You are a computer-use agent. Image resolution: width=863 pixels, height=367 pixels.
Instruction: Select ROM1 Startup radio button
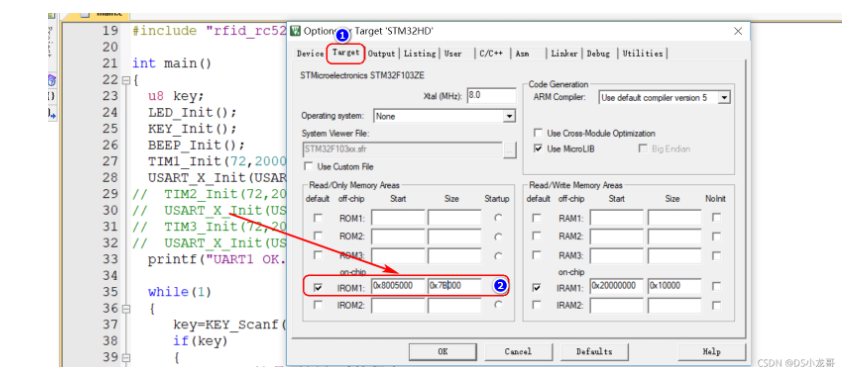[x=498, y=218]
